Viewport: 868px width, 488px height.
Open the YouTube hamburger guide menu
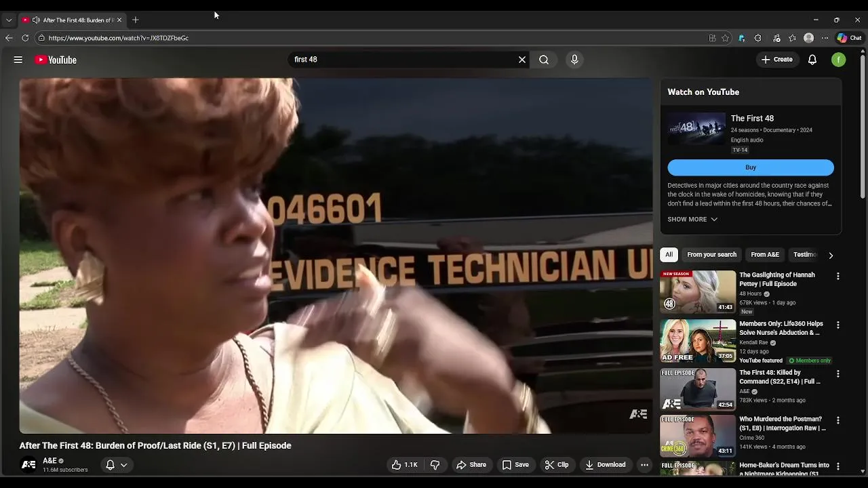tap(18, 60)
